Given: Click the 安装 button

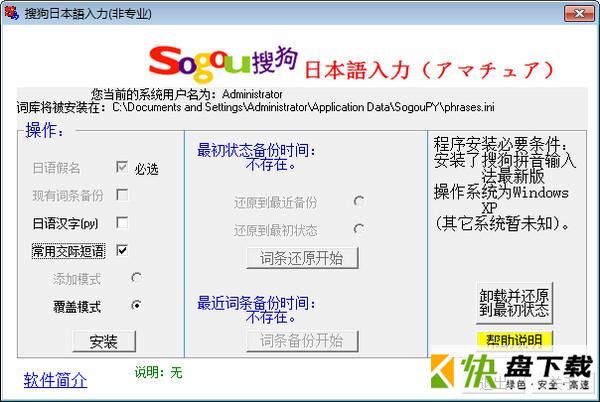Looking at the screenshot, I should (x=104, y=341).
